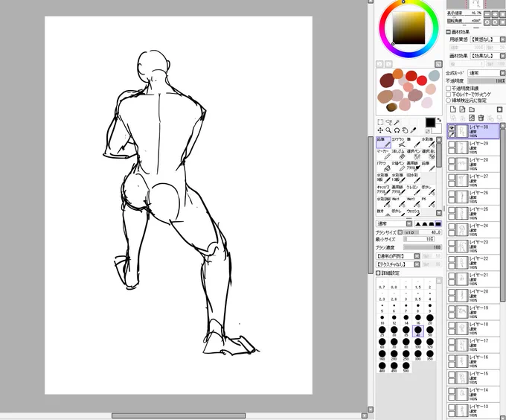Select レイヤー25 in the layer list
The height and width of the screenshot is (420, 506).
click(474, 213)
